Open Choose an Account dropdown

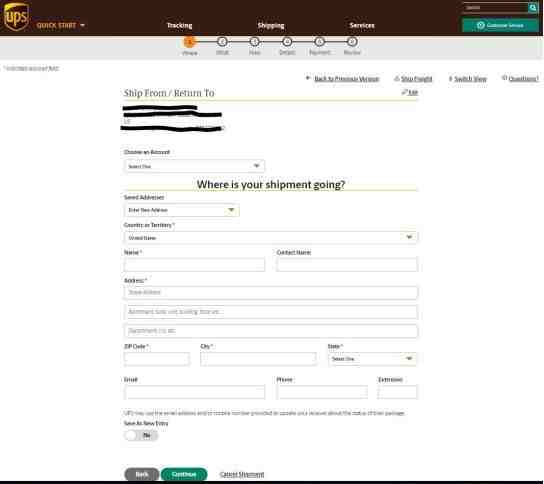[x=194, y=166]
